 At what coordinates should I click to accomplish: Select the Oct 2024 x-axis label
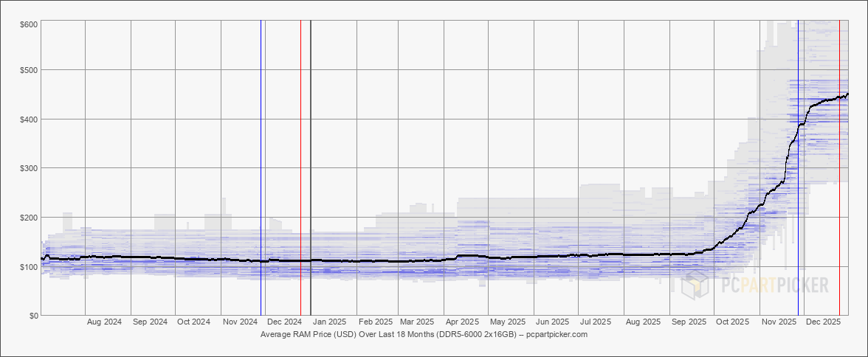pos(195,322)
